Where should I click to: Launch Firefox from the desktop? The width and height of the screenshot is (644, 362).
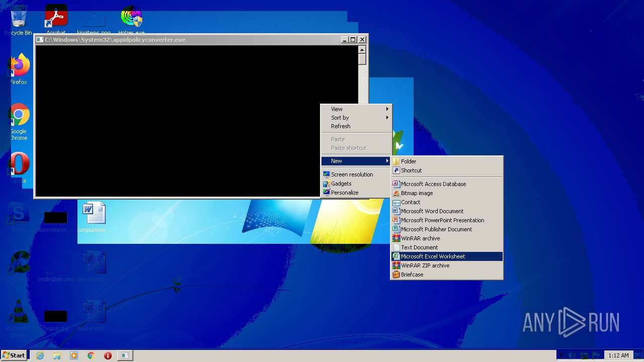19,69
